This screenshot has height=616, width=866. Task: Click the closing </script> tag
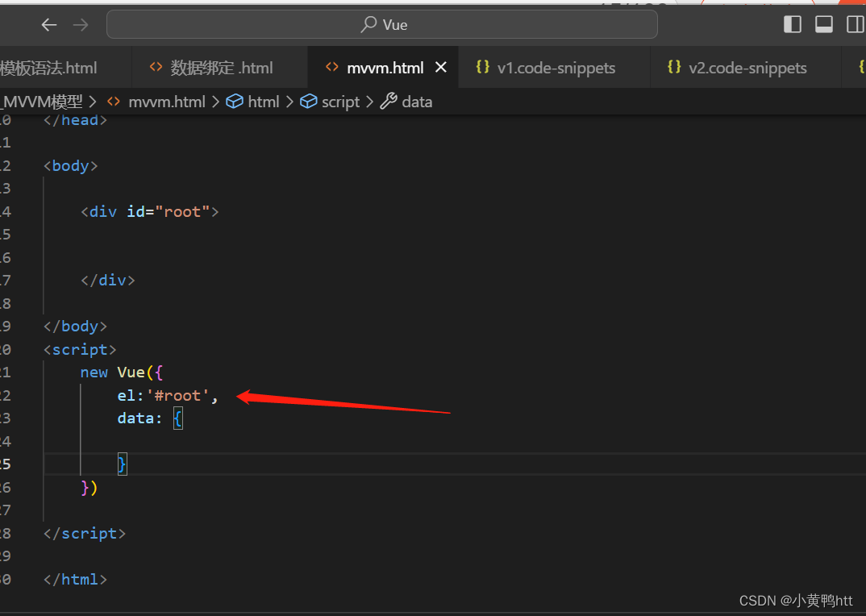click(x=85, y=533)
